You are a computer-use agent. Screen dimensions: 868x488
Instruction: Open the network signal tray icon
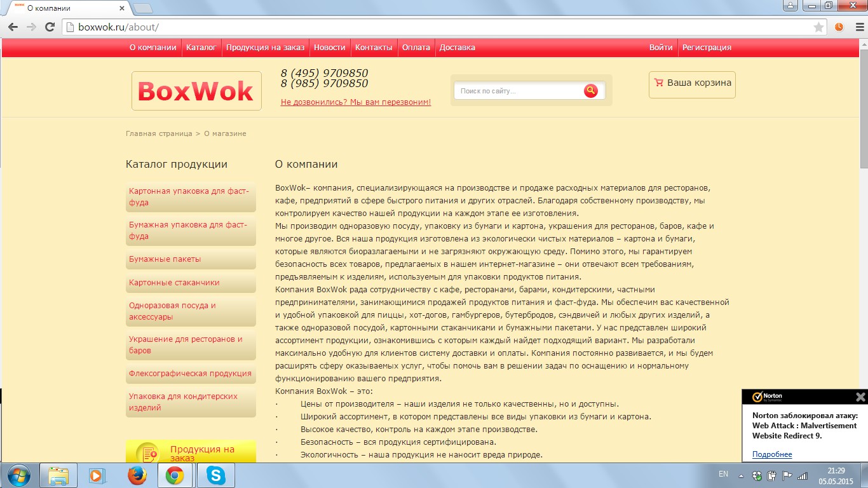click(802, 475)
